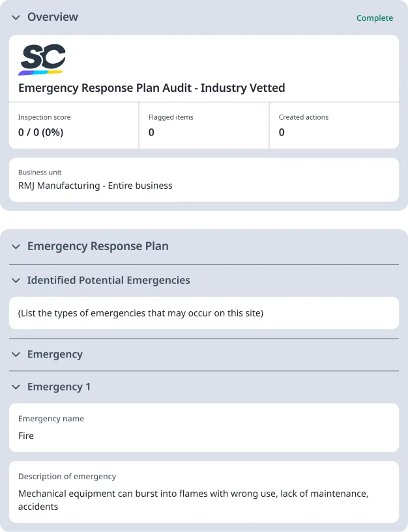Select the Emergency name field showing Fire
The image size is (408, 532).
(203, 428)
